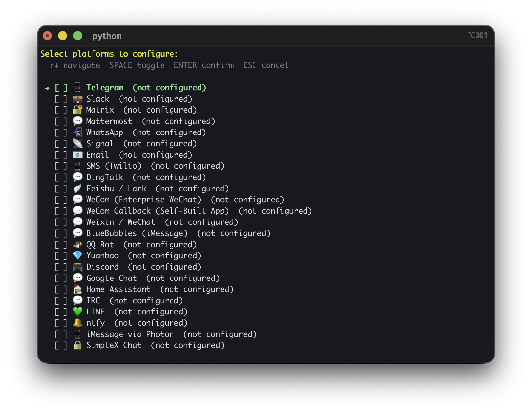The height and width of the screenshot is (412, 532).
Task: Select the bubble icon for WeCom Callback
Action: tap(77, 211)
